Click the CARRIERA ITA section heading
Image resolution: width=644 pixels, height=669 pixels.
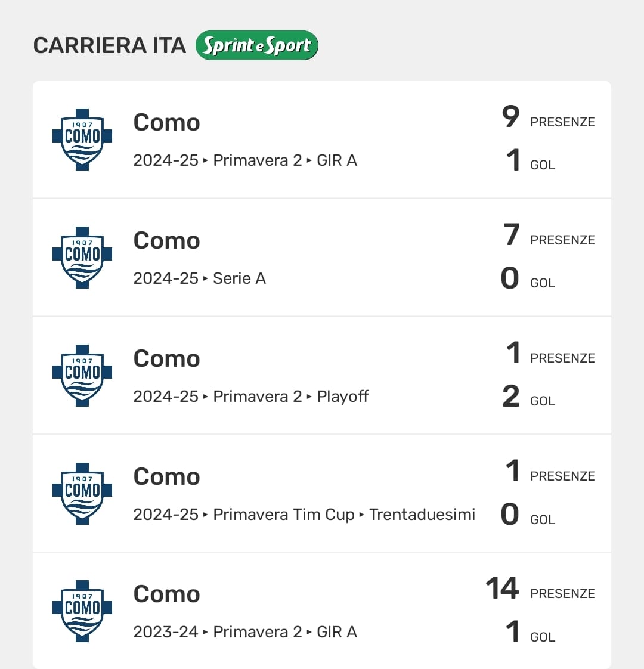tap(110, 46)
